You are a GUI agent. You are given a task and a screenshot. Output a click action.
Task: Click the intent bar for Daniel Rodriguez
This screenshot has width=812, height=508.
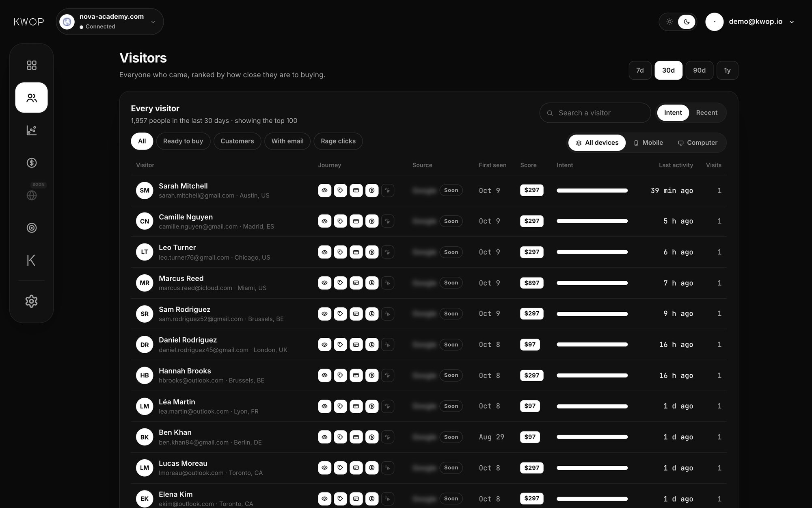coord(592,344)
